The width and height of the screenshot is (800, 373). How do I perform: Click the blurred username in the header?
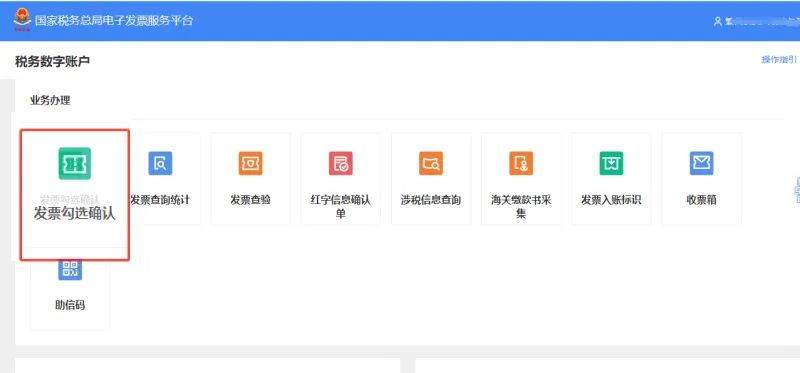click(x=763, y=21)
